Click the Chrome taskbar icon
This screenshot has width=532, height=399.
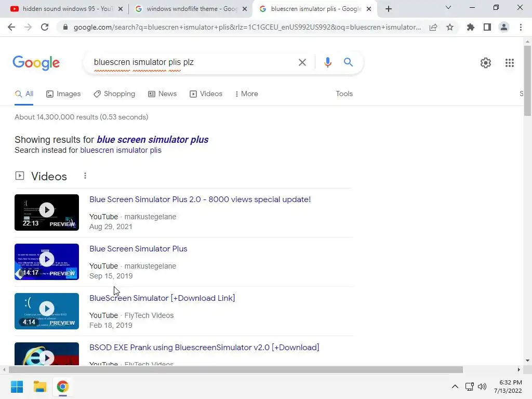click(x=62, y=387)
